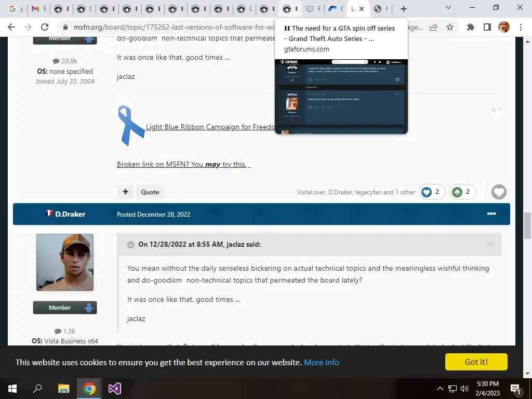Click the Chrome taskbar icon
Viewport: 532px width, 399px height.
click(x=89, y=389)
